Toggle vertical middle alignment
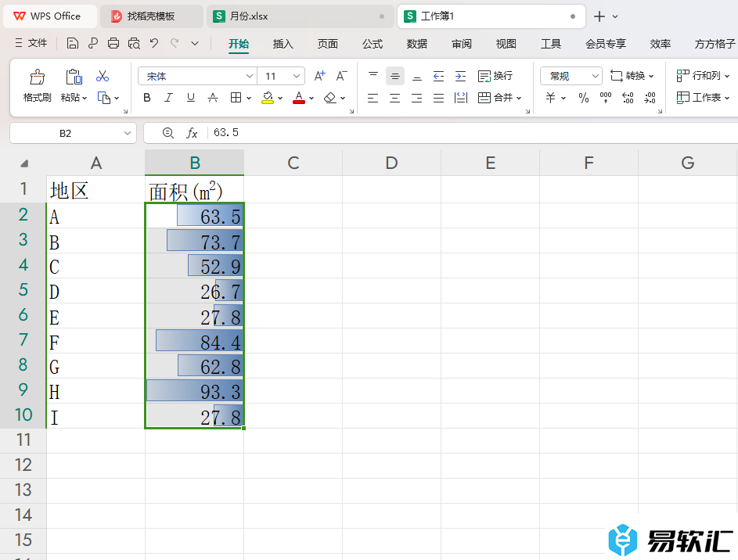Screen dimensions: 738x560 [x=395, y=76]
